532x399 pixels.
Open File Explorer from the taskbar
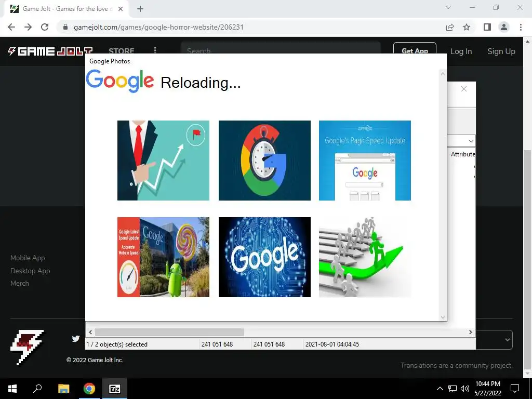(x=63, y=389)
